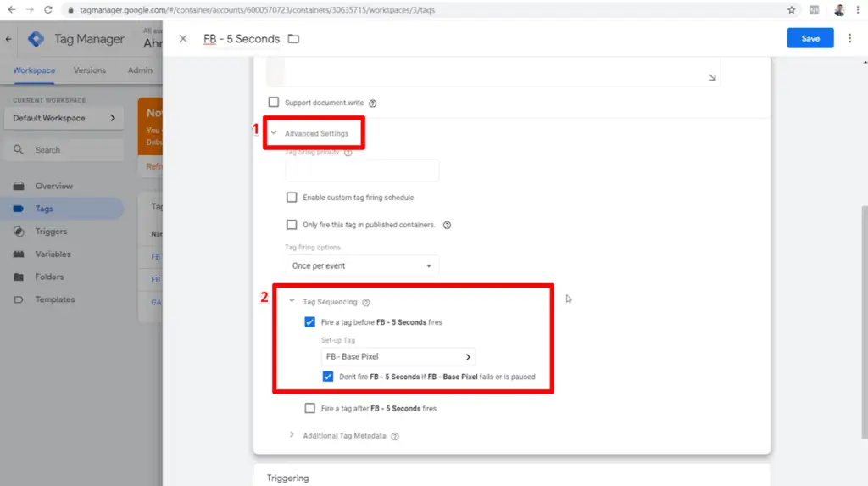868x486 pixels.
Task: Switch to the Workspace tab
Action: (x=34, y=70)
